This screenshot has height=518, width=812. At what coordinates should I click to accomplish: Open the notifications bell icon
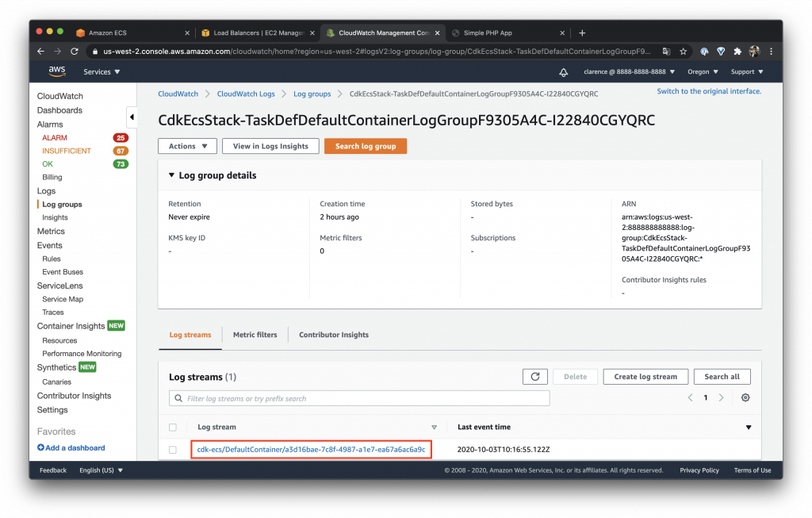click(x=564, y=72)
